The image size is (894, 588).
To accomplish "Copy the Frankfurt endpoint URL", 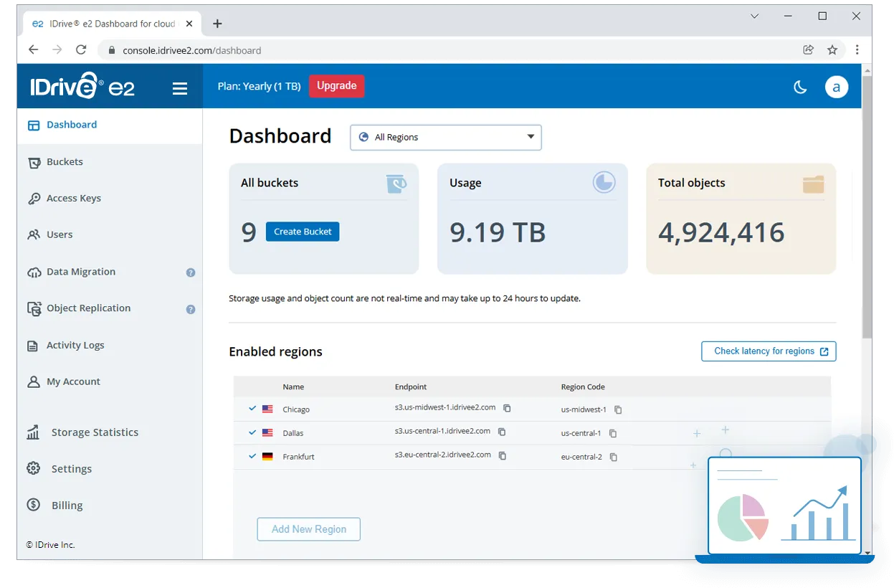I will point(503,455).
